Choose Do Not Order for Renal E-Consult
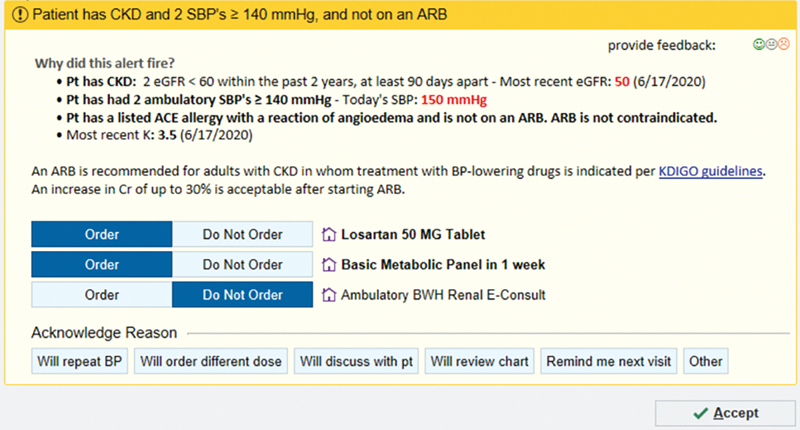This screenshot has height=430, width=800. [242, 295]
